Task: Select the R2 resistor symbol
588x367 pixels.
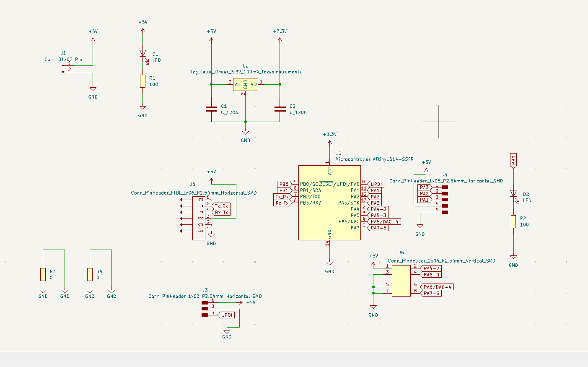Action: [x=513, y=221]
